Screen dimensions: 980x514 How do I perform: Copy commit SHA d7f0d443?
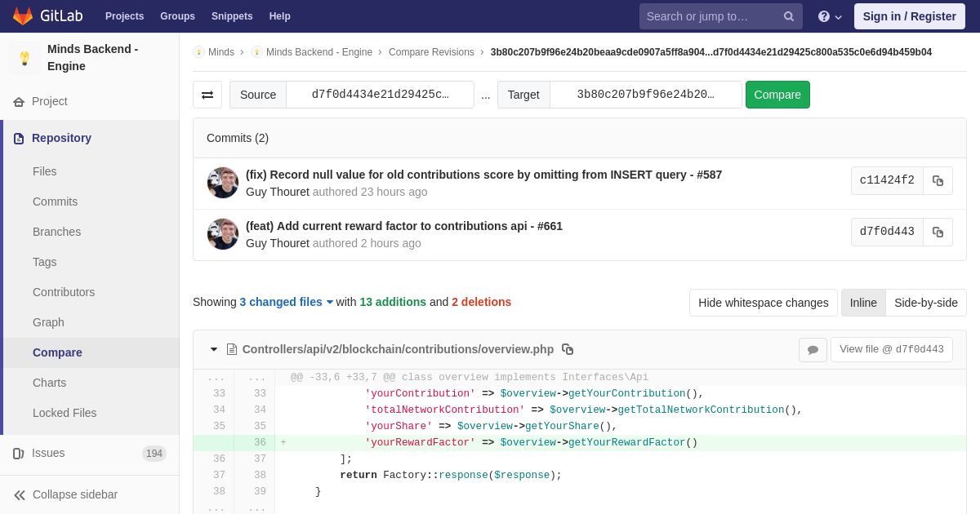(x=938, y=233)
